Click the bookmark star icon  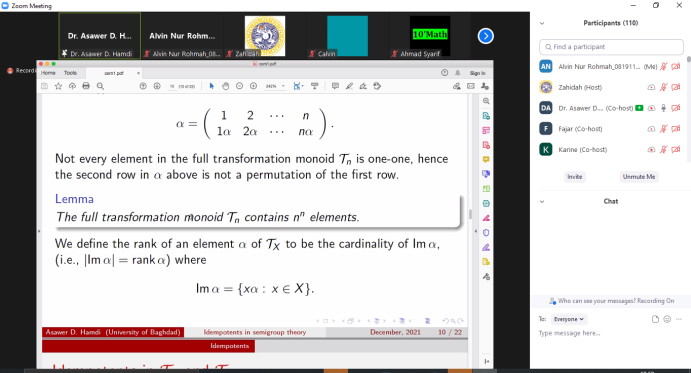pyautogui.click(x=58, y=86)
